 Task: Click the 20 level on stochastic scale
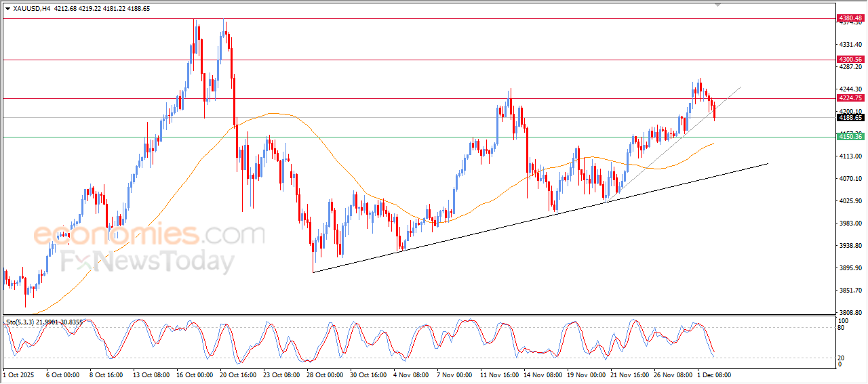pyautogui.click(x=842, y=357)
